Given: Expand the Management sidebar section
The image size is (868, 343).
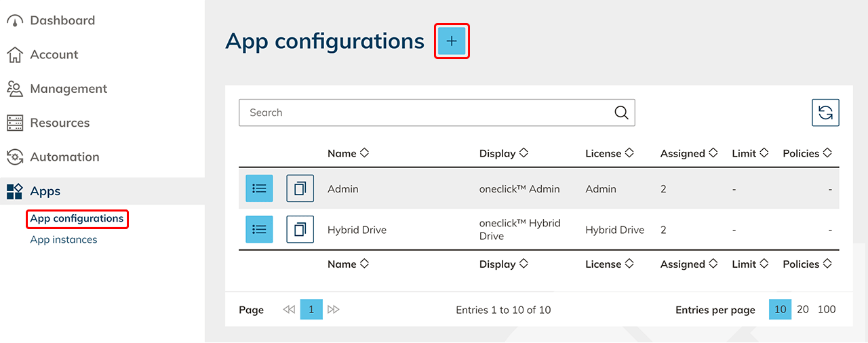Looking at the screenshot, I should [x=68, y=89].
